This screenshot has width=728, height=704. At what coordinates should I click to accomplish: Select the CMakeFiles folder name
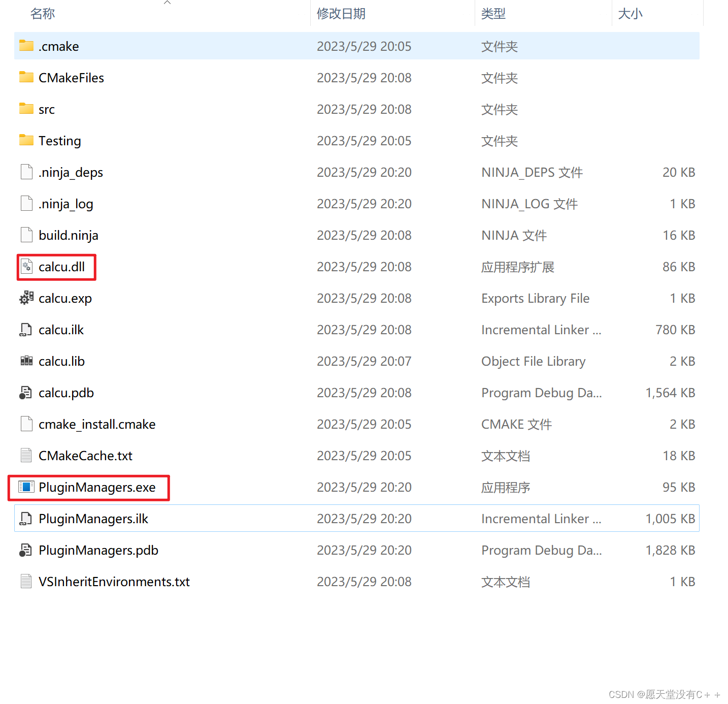point(72,78)
